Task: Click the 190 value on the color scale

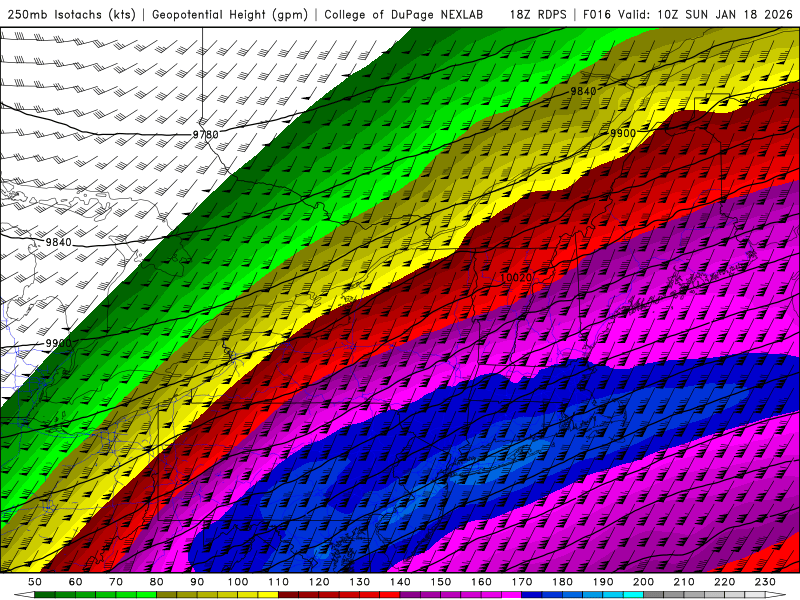Action: (x=603, y=582)
